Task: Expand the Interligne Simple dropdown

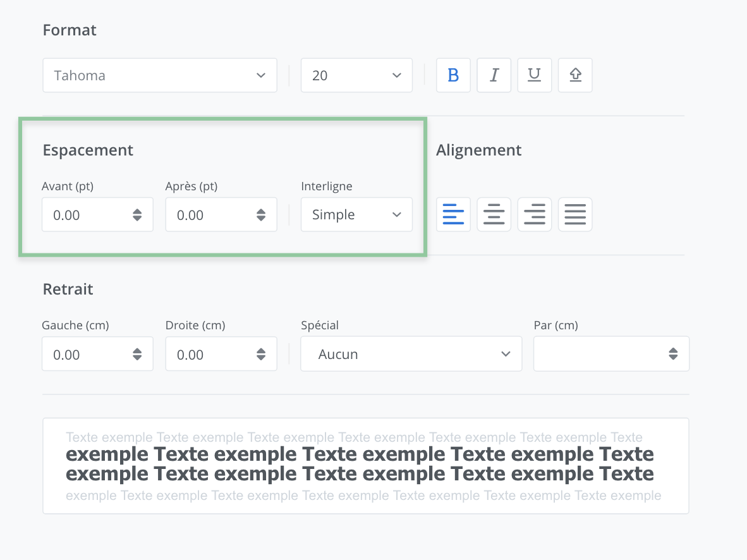Action: pyautogui.click(x=356, y=214)
